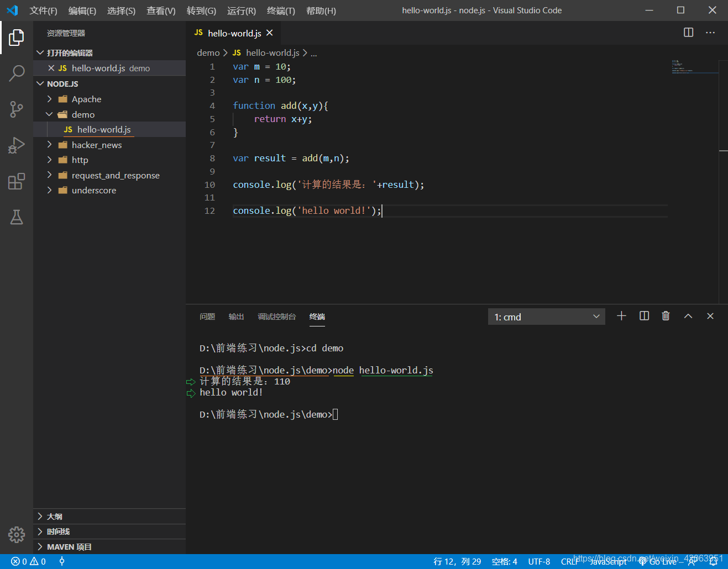Close the terminal panel
This screenshot has height=569, width=728.
point(710,316)
